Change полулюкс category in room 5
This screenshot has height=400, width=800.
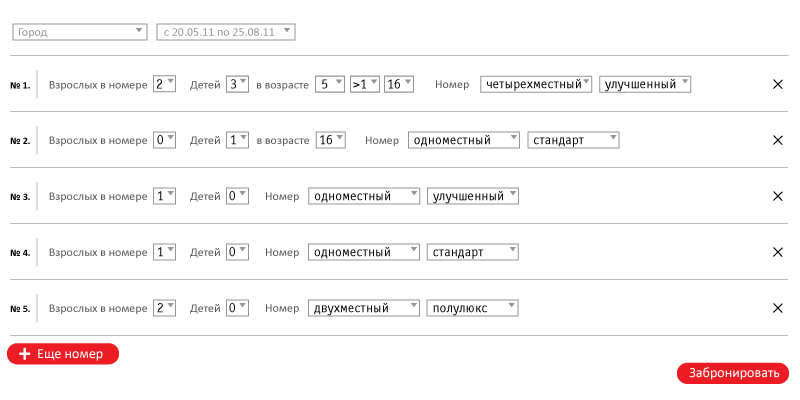point(472,309)
